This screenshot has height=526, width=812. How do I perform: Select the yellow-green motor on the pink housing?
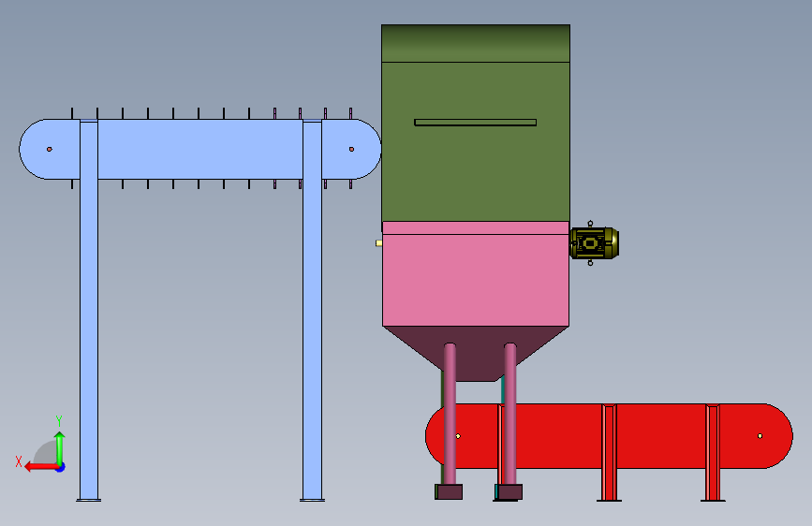(594, 243)
